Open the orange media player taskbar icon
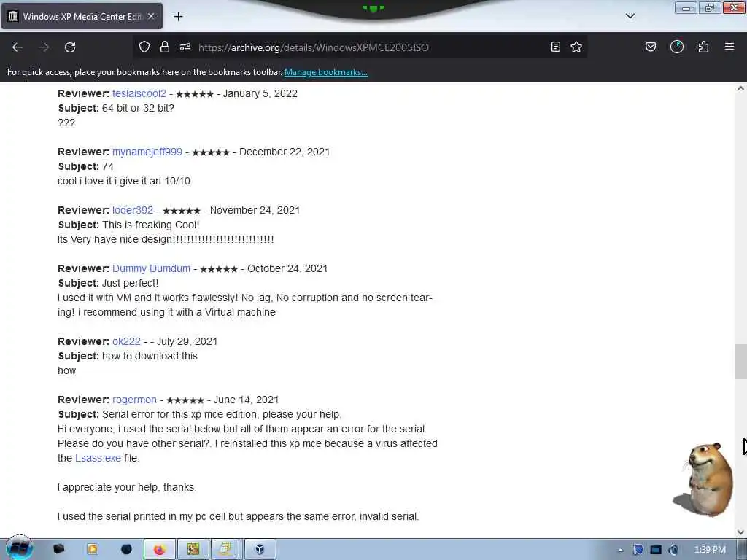 tap(93, 549)
